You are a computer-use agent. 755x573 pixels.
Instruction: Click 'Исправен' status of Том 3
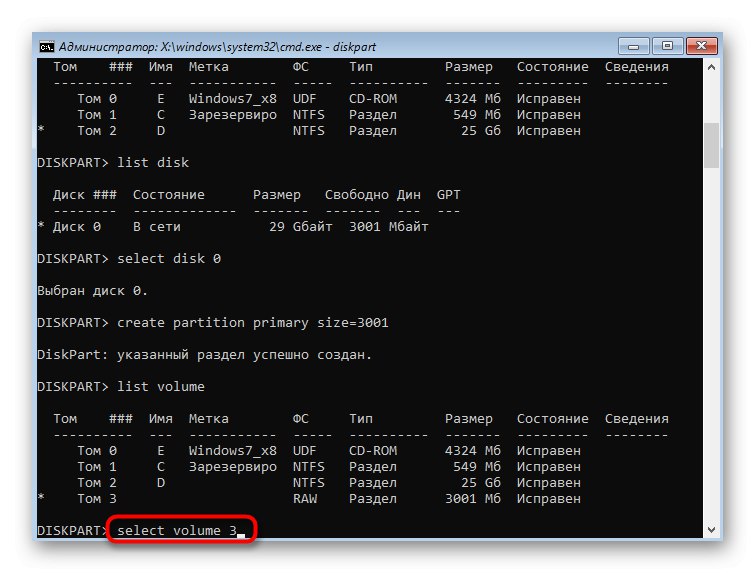tap(549, 499)
